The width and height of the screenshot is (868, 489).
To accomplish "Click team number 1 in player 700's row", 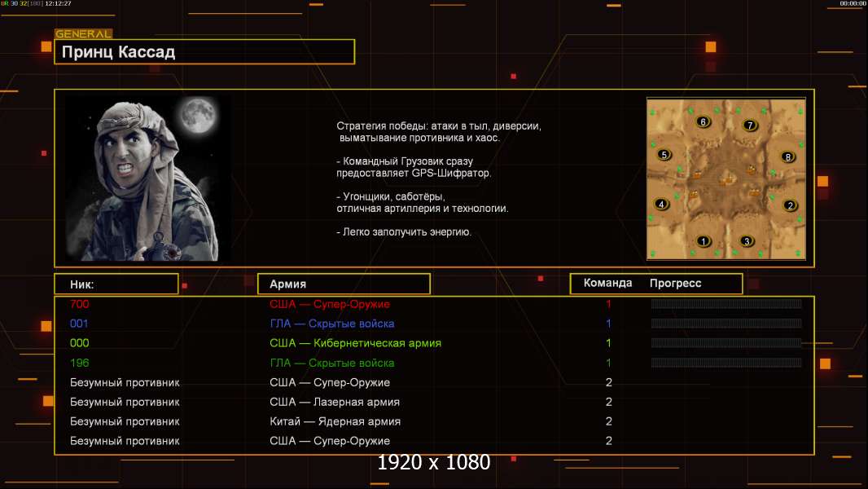I will (608, 304).
